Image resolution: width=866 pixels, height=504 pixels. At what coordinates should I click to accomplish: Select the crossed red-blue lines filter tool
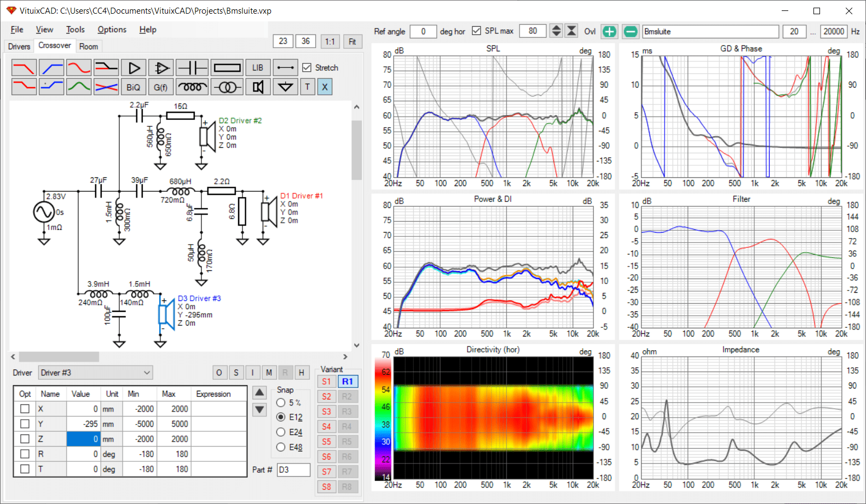click(106, 86)
